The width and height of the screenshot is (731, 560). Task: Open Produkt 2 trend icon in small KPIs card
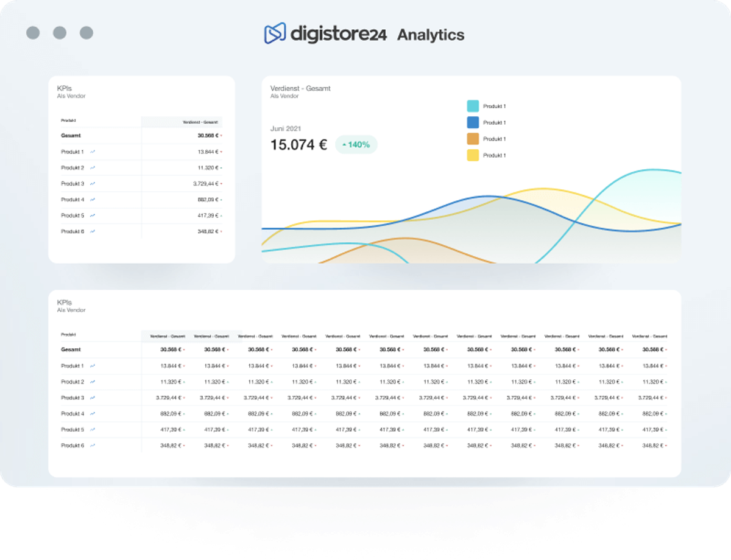[93, 167]
